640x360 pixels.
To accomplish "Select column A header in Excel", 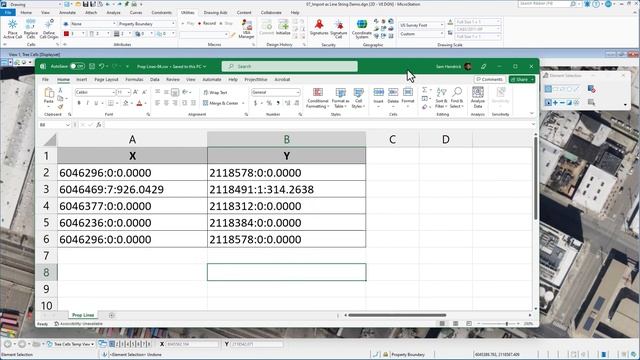I will [x=132, y=140].
